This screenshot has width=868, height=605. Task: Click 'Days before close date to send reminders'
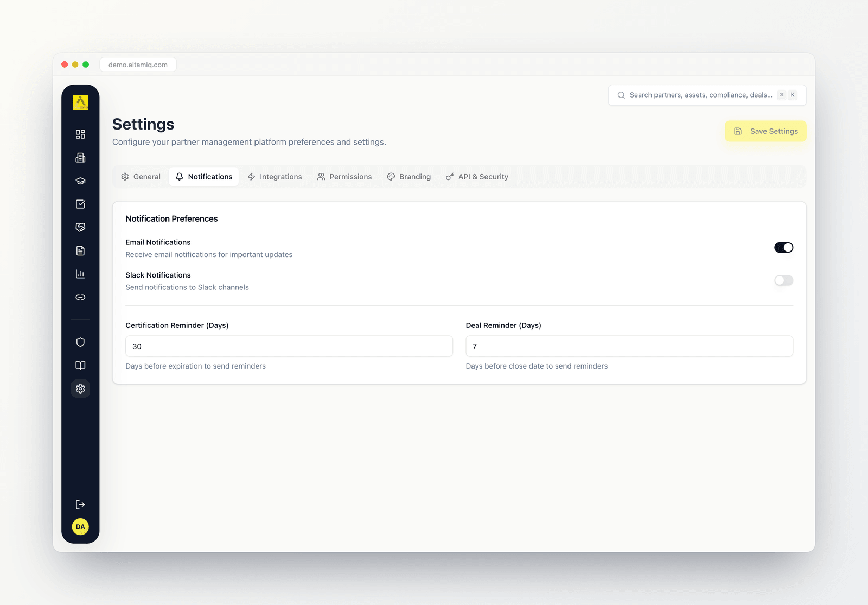pyautogui.click(x=537, y=366)
